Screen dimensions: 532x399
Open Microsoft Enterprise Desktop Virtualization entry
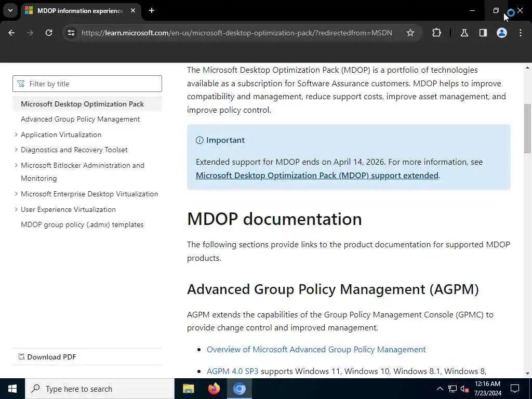tap(89, 194)
